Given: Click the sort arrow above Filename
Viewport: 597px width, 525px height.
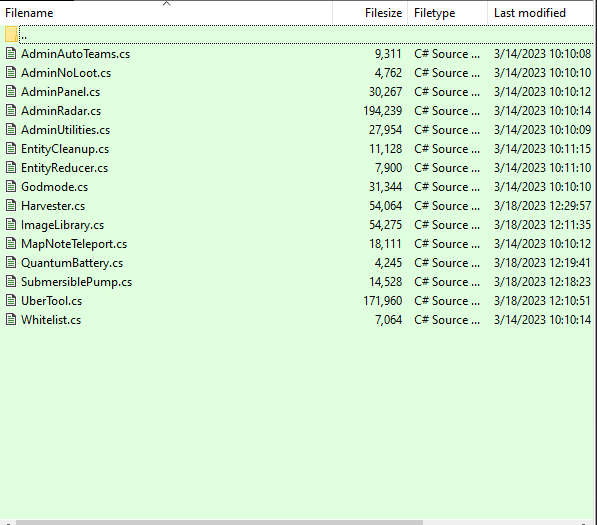Looking at the screenshot, I should [x=166, y=3].
